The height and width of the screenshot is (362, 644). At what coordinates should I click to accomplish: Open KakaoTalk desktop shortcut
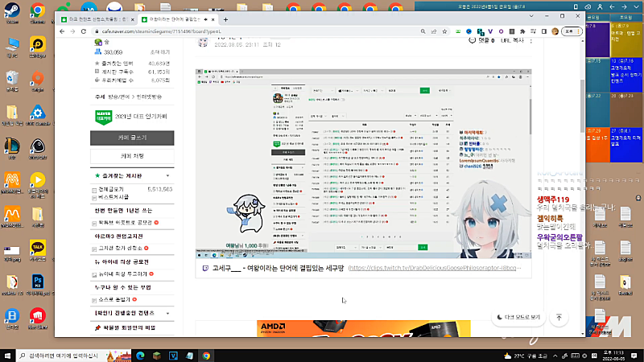tap(37, 250)
